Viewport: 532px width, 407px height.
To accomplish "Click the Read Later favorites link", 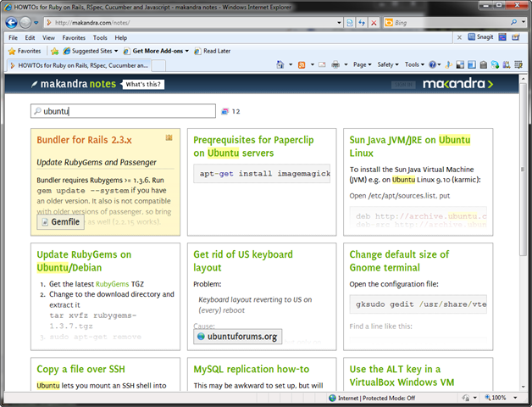I will click(213, 51).
